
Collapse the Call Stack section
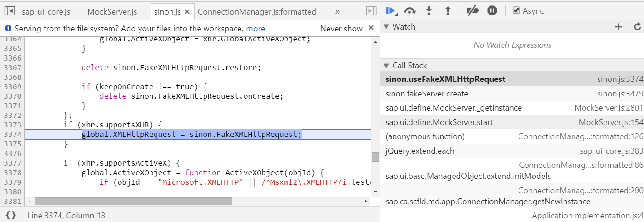click(387, 66)
